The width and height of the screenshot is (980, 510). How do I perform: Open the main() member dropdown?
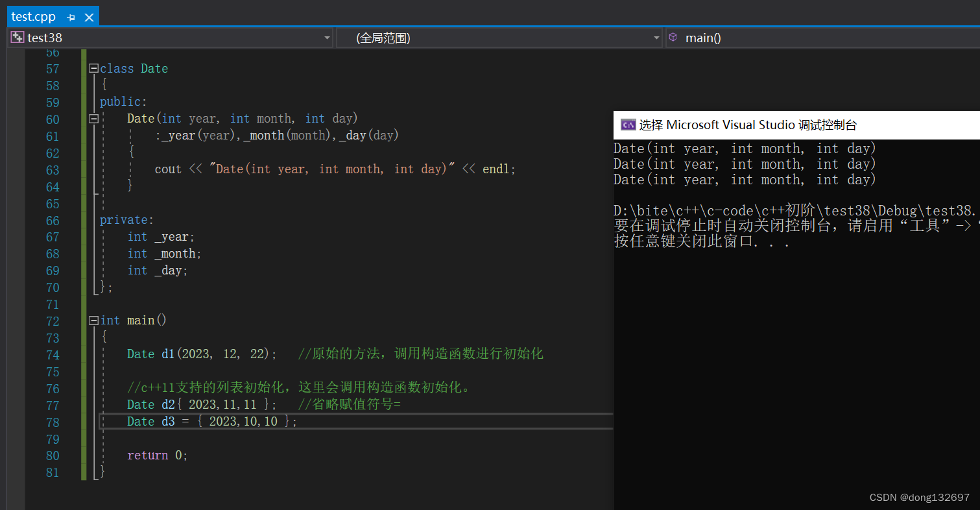(x=822, y=38)
